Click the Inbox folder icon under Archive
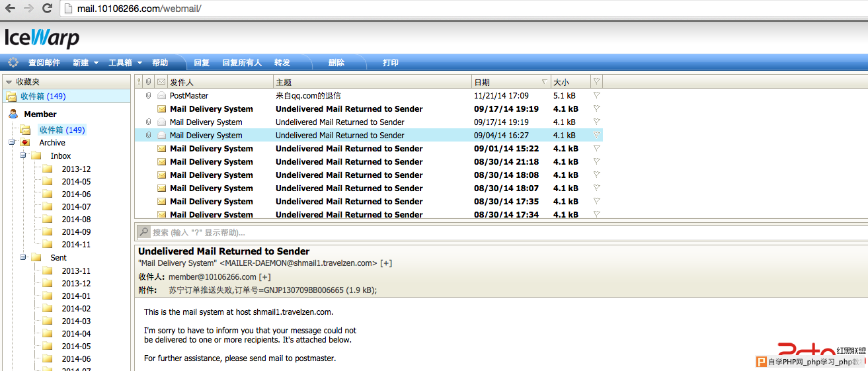Image resolution: width=868 pixels, height=371 pixels. click(36, 156)
